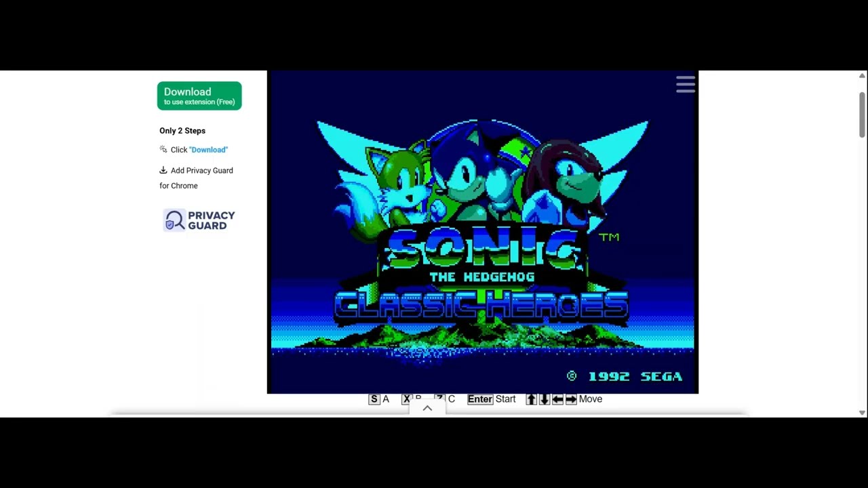
Task: Click the green Download extension button
Action: (x=199, y=96)
